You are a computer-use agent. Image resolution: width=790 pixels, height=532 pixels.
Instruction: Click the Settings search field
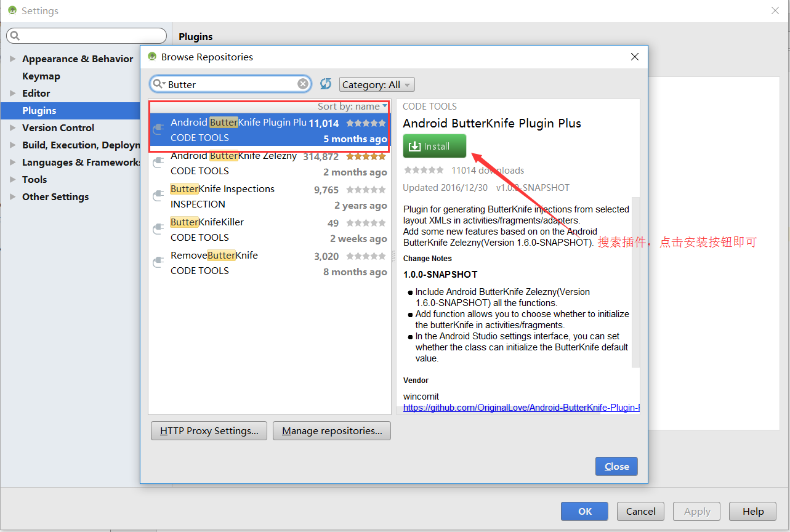[87, 36]
